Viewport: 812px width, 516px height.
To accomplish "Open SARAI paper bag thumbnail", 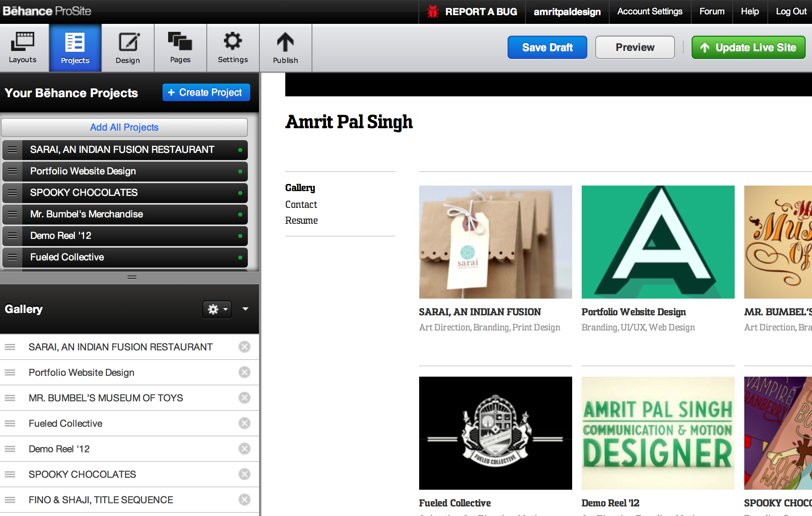I will pos(495,242).
